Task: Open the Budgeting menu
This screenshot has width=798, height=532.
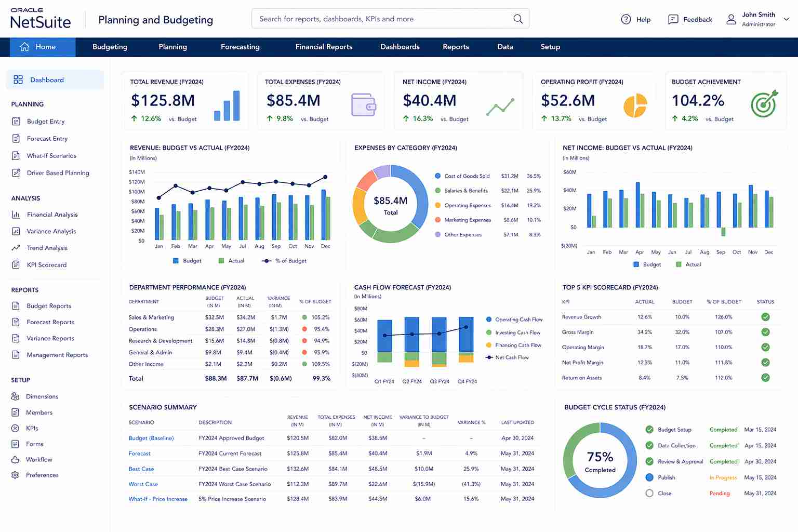Action: click(110, 47)
